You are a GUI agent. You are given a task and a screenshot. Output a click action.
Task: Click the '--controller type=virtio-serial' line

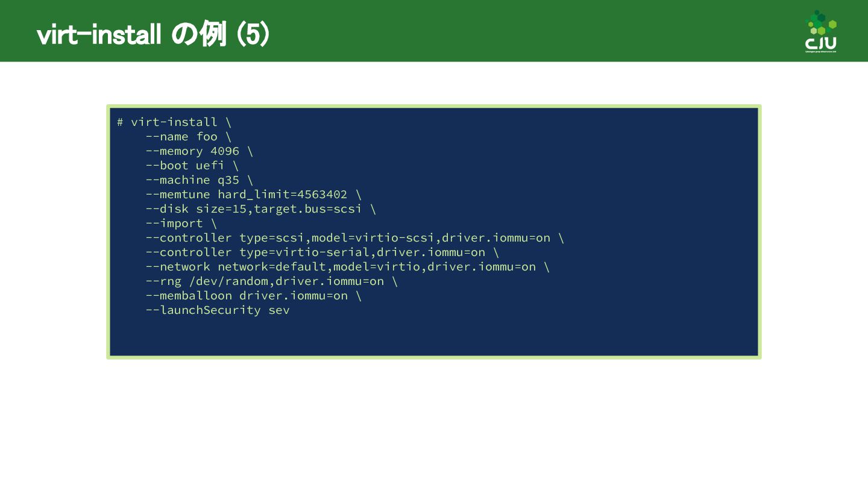322,252
